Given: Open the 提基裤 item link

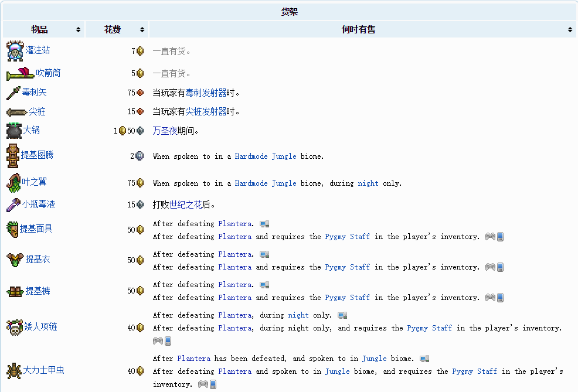Looking at the screenshot, I should [x=38, y=291].
